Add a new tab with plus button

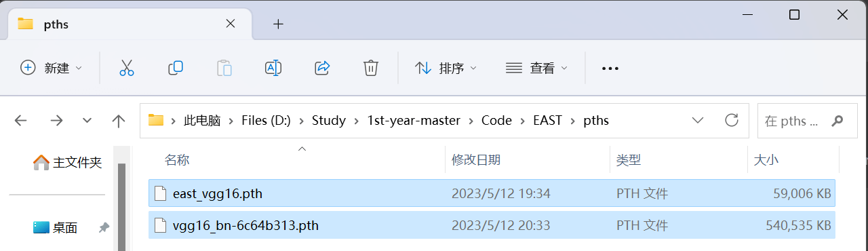(x=278, y=24)
